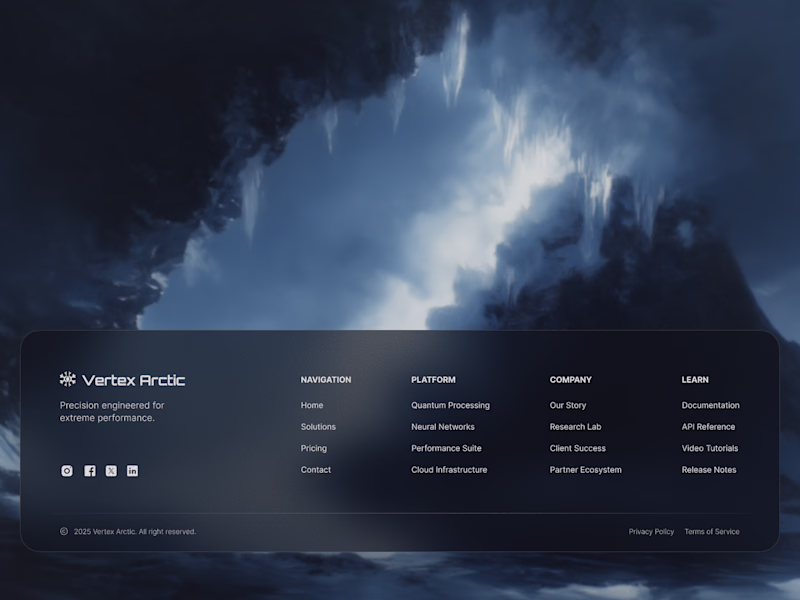Click the NAVIGATION column heading

tap(326, 380)
